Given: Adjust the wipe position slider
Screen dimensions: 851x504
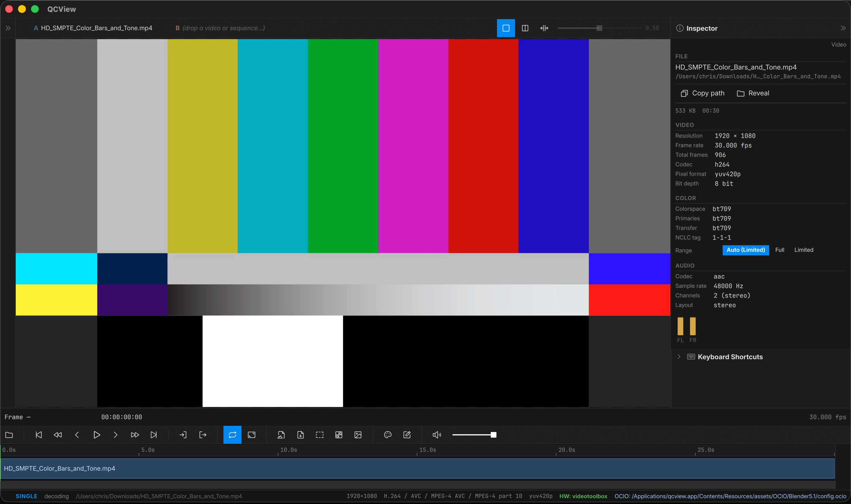Looking at the screenshot, I should (x=599, y=28).
